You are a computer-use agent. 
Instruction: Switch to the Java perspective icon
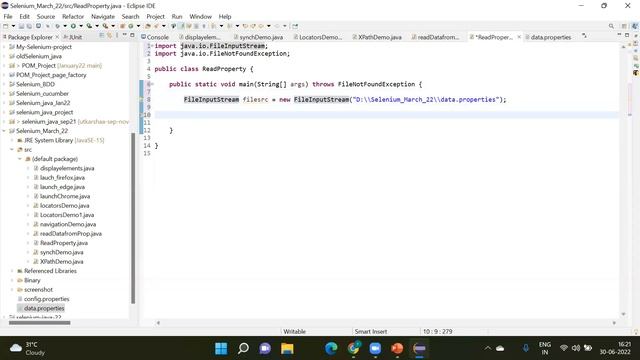tap(635, 26)
